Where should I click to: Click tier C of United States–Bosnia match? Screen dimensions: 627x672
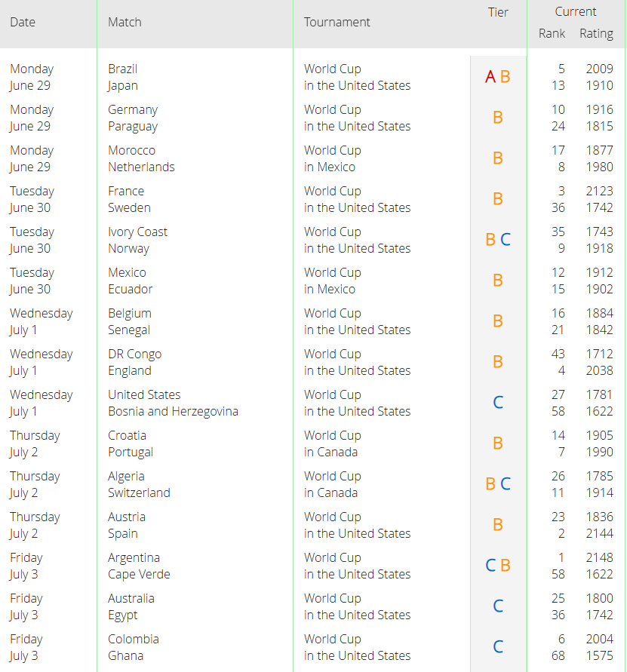pyautogui.click(x=498, y=403)
